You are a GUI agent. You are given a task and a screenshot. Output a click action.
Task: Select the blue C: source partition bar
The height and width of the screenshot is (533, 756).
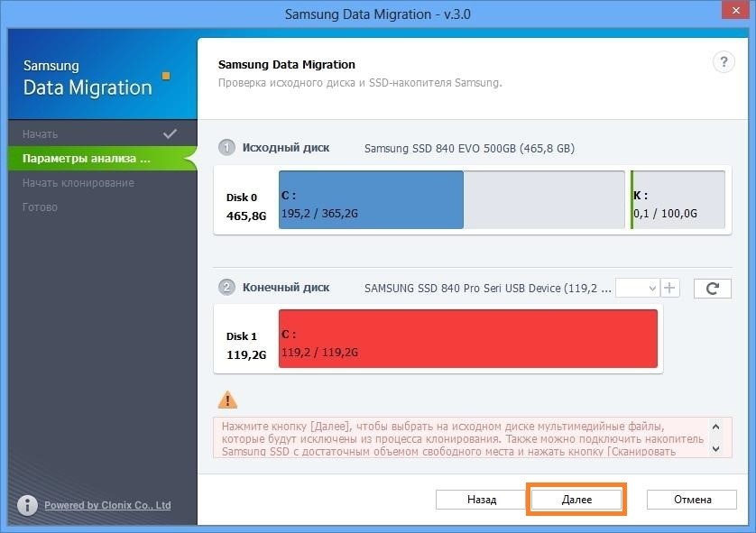(371, 200)
